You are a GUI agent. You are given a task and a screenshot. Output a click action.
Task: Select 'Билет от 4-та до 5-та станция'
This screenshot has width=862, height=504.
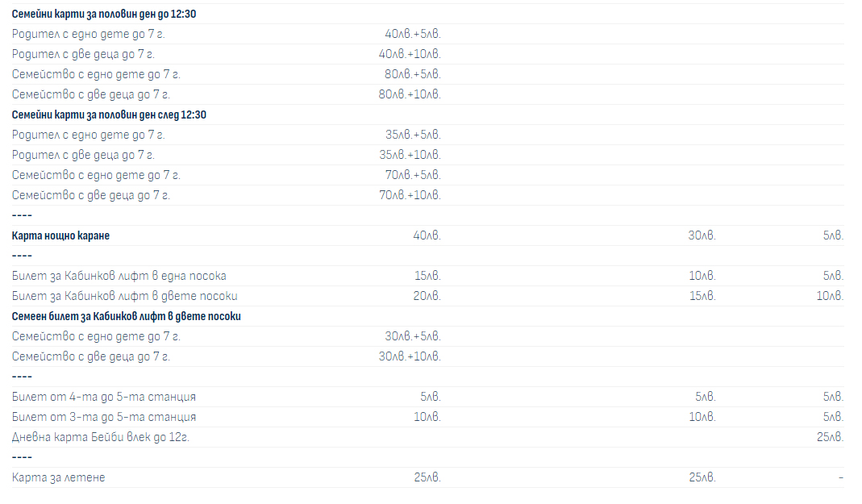coord(104,397)
